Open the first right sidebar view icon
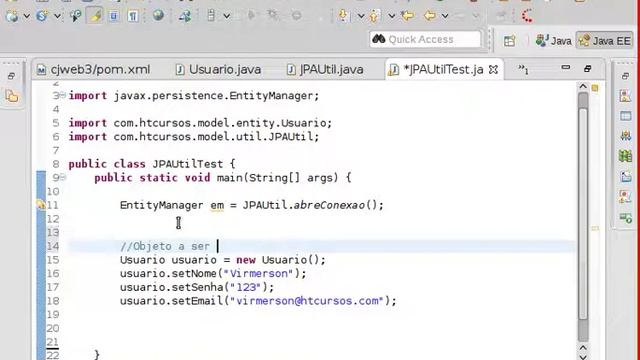Viewport: 640px width, 360px height. (625, 96)
